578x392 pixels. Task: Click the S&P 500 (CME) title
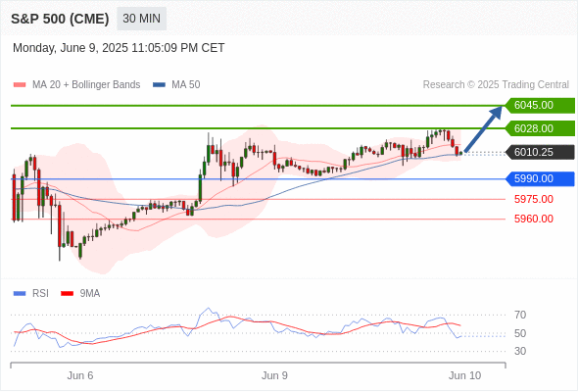pos(60,19)
